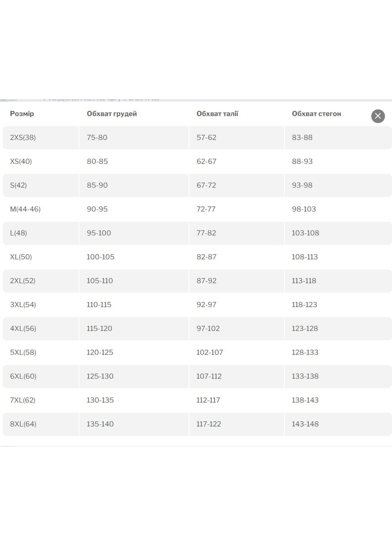Screen dimensions: 392x546
Task: Close the size chart popup
Action: [378, 116]
